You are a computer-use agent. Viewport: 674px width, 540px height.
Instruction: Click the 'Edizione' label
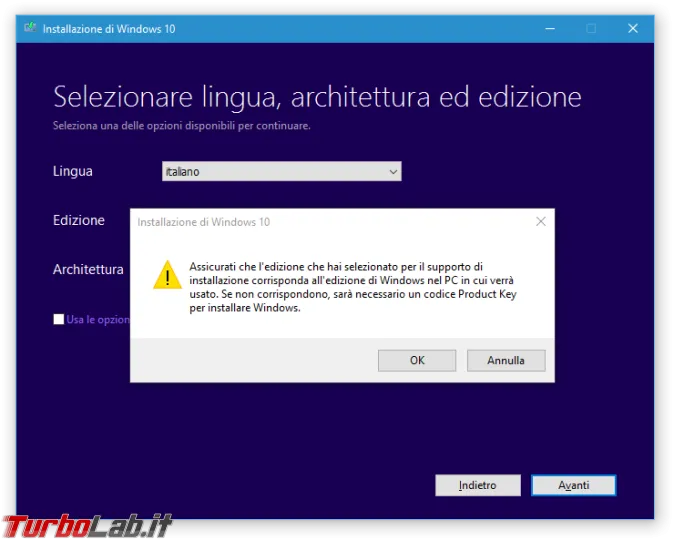79,220
